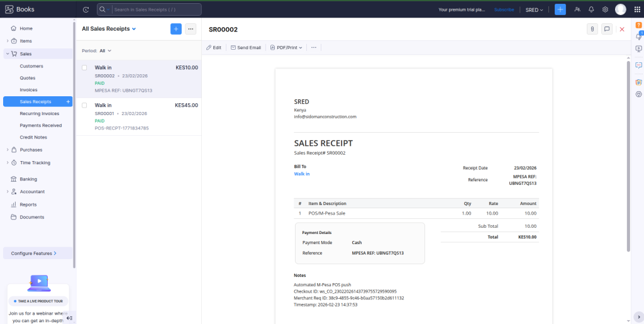Focus the Search in Sales Receipts field

pos(157,9)
